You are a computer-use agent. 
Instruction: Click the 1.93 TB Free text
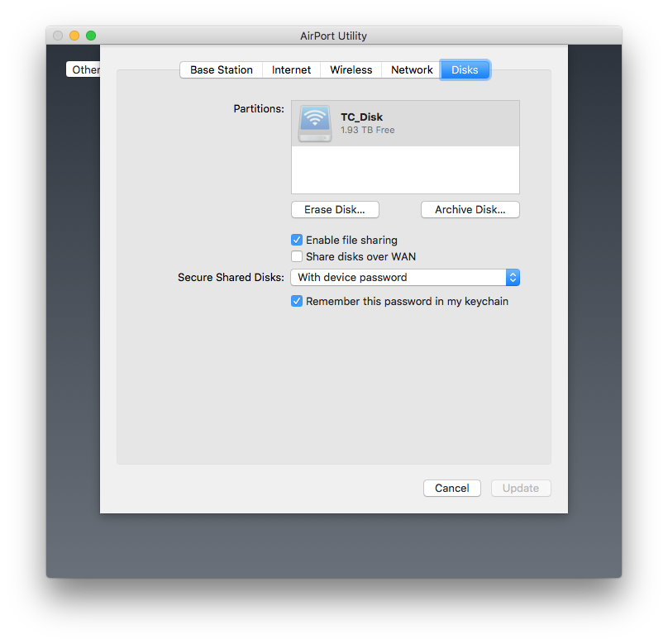[x=368, y=130]
